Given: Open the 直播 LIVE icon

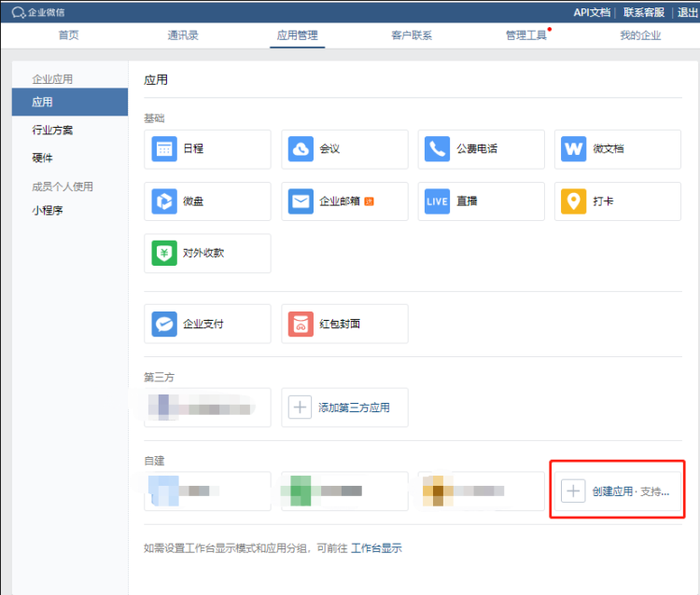Looking at the screenshot, I should point(437,201).
